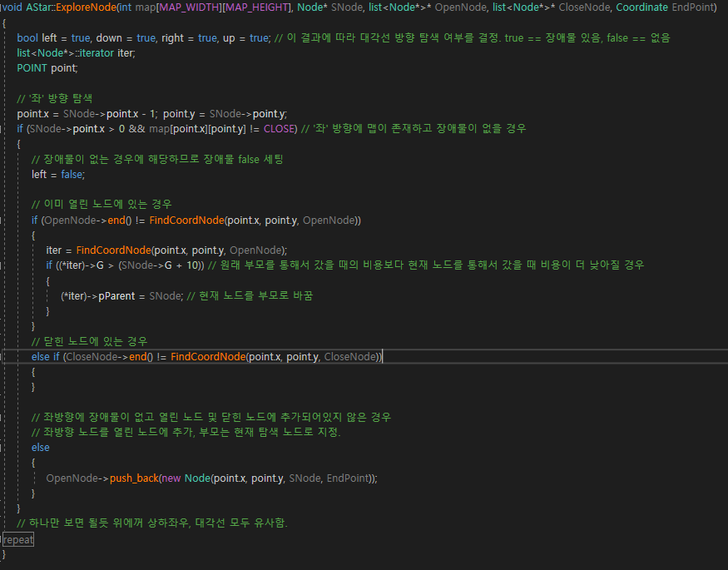Click 'MAP_HEIGHT' in the function signature
This screenshot has height=570, width=728.
click(x=257, y=7)
